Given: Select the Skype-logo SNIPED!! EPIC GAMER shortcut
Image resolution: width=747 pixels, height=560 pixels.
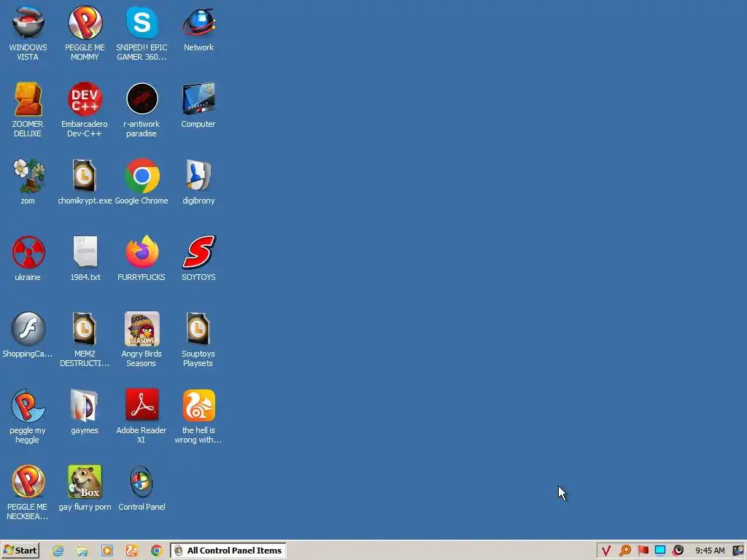Looking at the screenshot, I should pyautogui.click(x=142, y=32).
